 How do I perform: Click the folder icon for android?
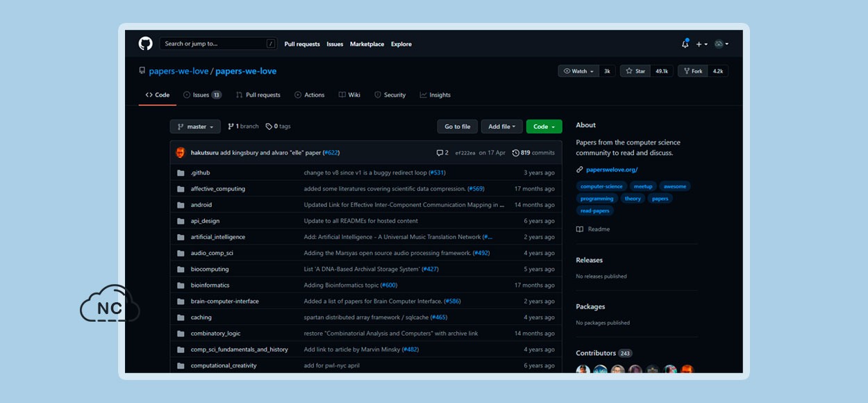click(181, 205)
